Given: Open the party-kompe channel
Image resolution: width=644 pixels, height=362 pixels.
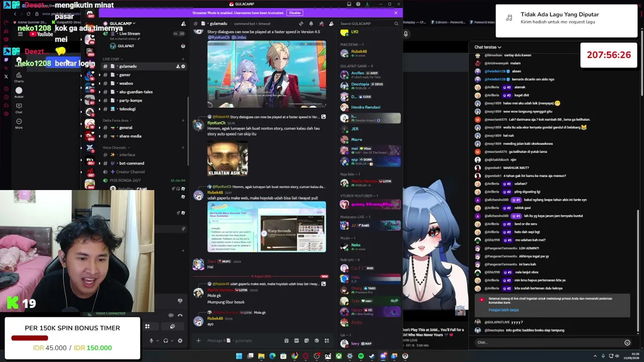Looking at the screenshot, I should click(144, 101).
